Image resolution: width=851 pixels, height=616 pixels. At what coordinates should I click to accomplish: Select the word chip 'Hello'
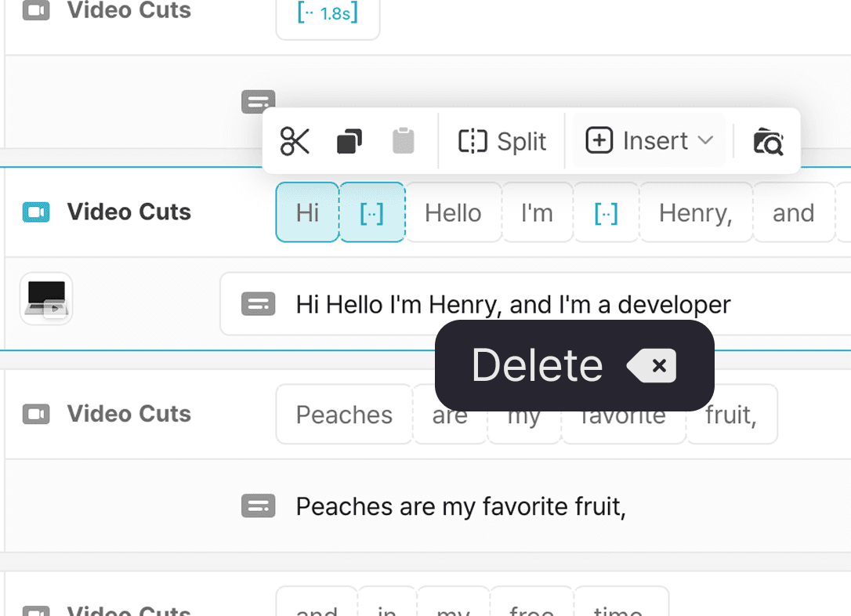453,213
